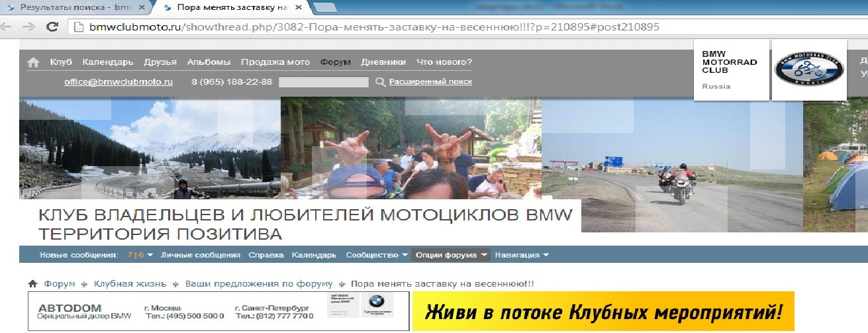The image size is (868, 333).
Task: Open the Альбомы menu item
Action: click(x=209, y=62)
